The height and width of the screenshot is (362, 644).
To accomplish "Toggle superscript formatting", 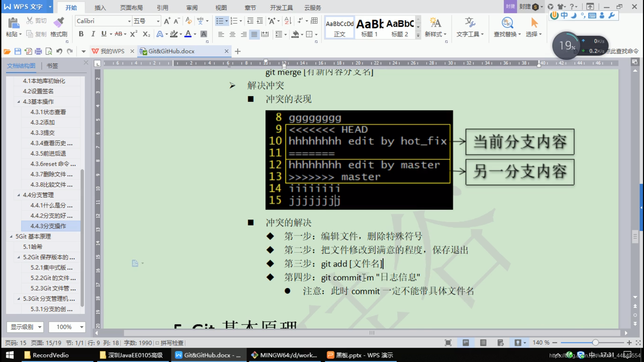I will (x=133, y=34).
